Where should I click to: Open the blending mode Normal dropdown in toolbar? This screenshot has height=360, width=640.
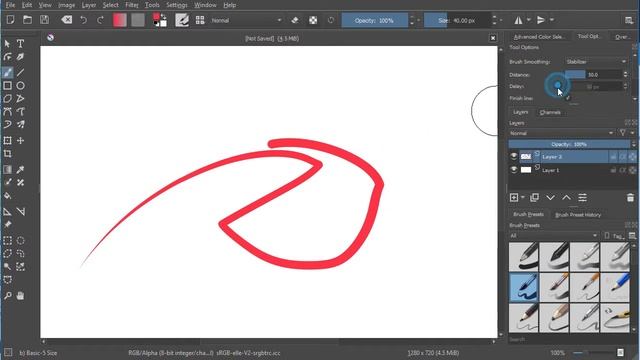246,20
